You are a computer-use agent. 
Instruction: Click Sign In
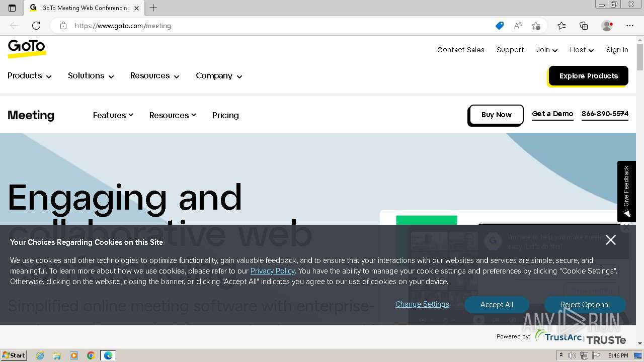[x=617, y=50]
